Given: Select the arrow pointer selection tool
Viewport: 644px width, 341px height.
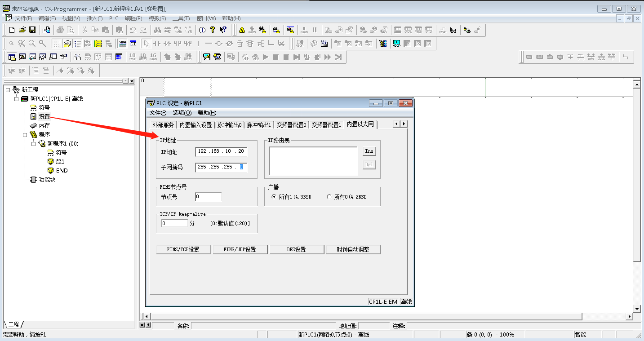Looking at the screenshot, I should tap(146, 44).
